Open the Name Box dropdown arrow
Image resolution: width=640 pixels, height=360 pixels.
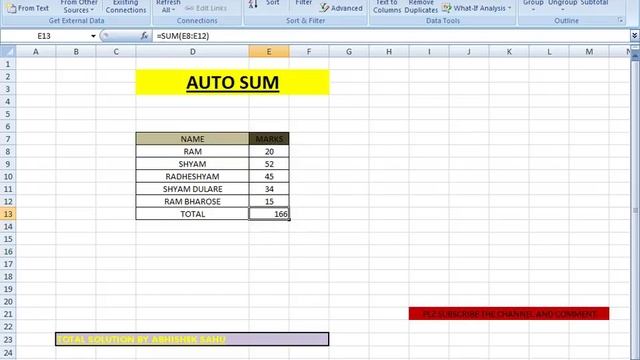pyautogui.click(x=93, y=36)
